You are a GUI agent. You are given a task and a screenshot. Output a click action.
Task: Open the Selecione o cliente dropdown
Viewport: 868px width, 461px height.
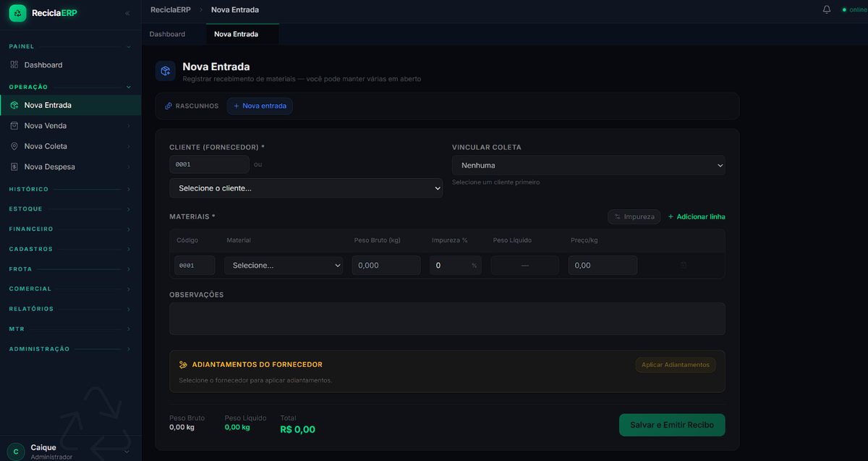click(x=306, y=188)
